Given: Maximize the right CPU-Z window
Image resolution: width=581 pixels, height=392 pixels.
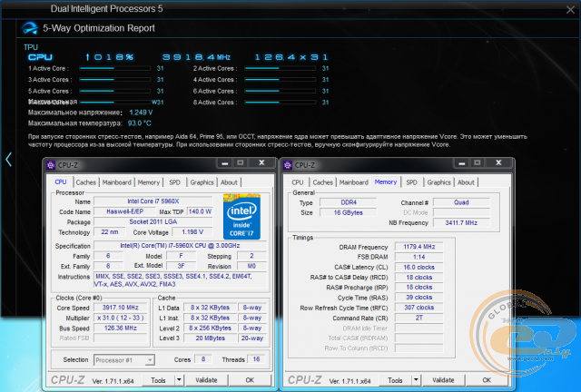Looking at the screenshot, I should pyautogui.click(x=478, y=163).
